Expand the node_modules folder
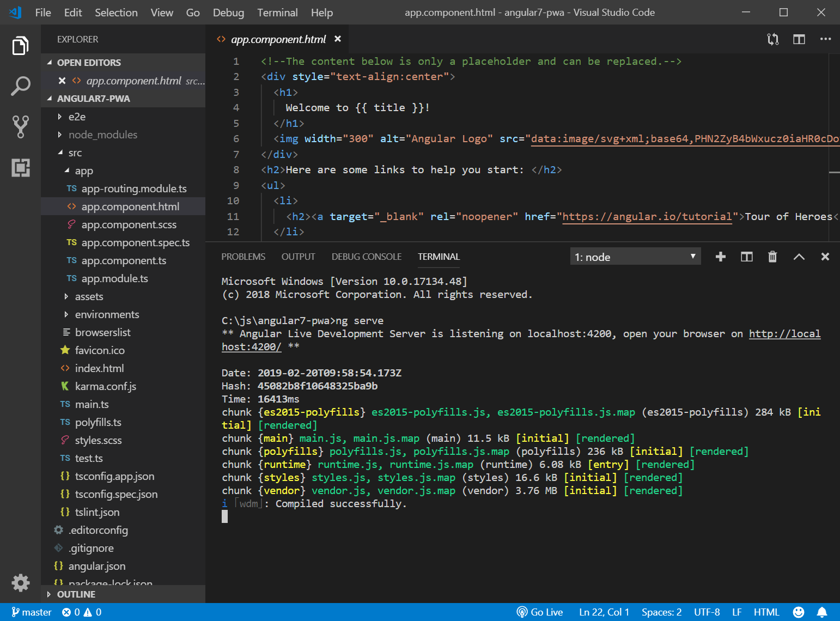The height and width of the screenshot is (621, 840). tap(102, 135)
